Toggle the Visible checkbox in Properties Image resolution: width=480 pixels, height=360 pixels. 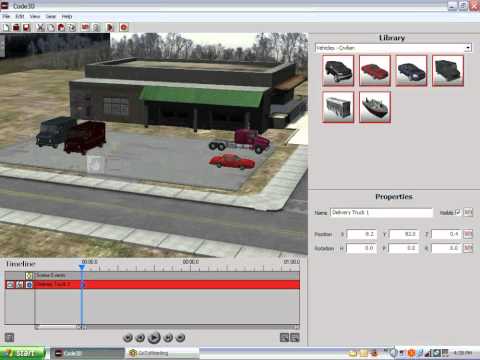click(458, 212)
